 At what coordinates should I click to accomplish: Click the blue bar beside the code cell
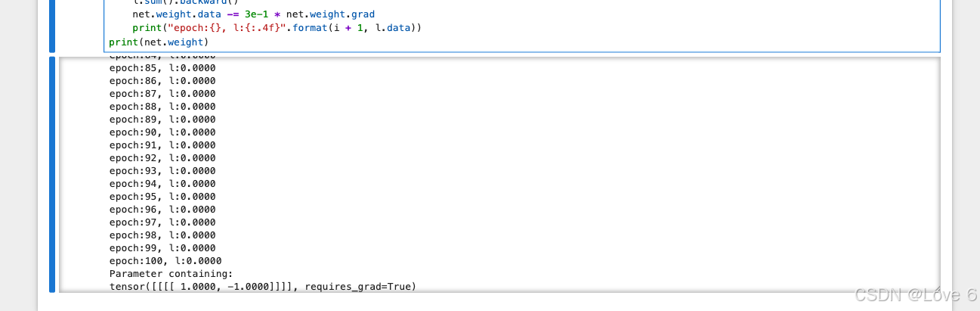point(52,26)
